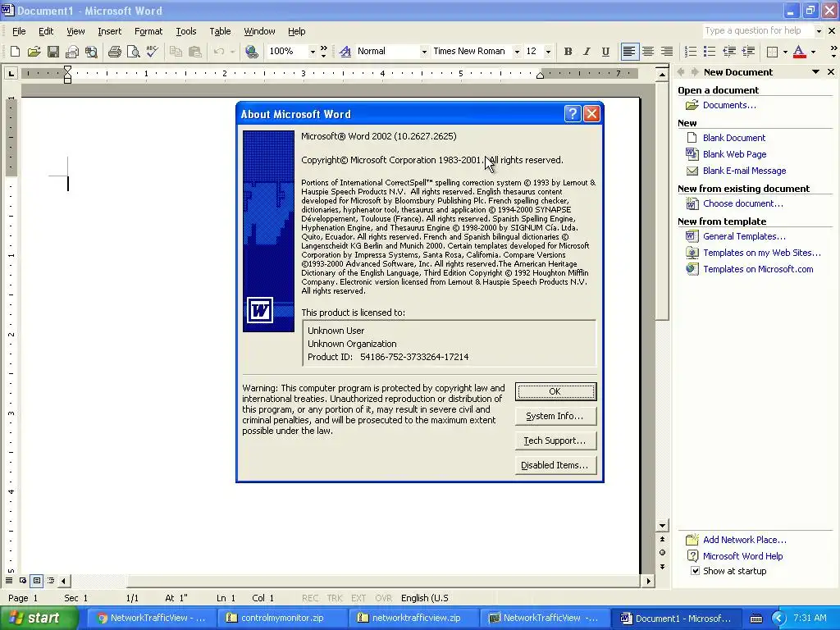
Task: Click the ruler right indent marker
Action: [540, 75]
